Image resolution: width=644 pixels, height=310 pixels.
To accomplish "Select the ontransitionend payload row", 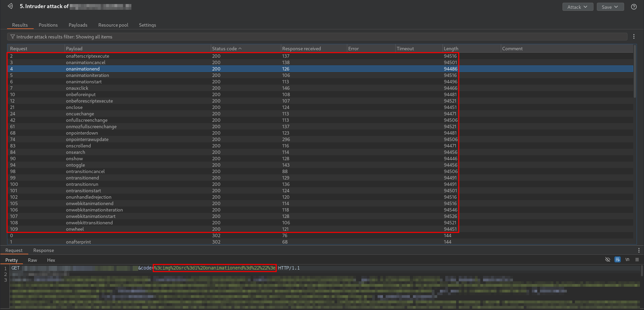I will coord(320,178).
